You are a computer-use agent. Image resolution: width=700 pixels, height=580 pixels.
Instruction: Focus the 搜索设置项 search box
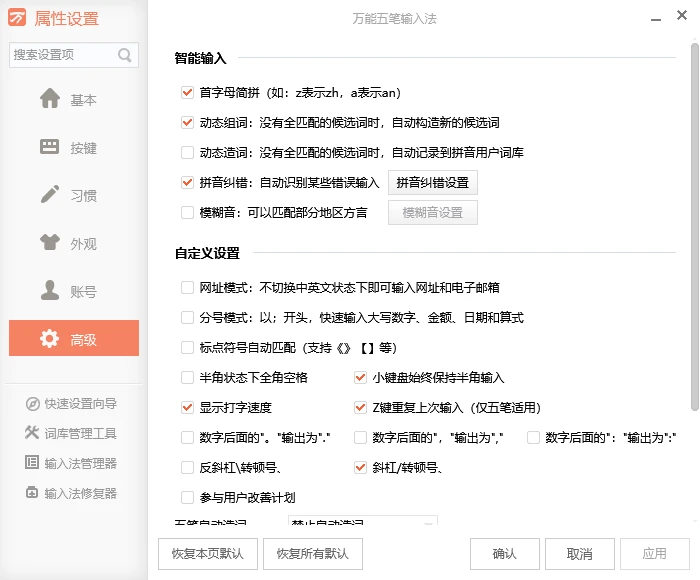pyautogui.click(x=62, y=55)
